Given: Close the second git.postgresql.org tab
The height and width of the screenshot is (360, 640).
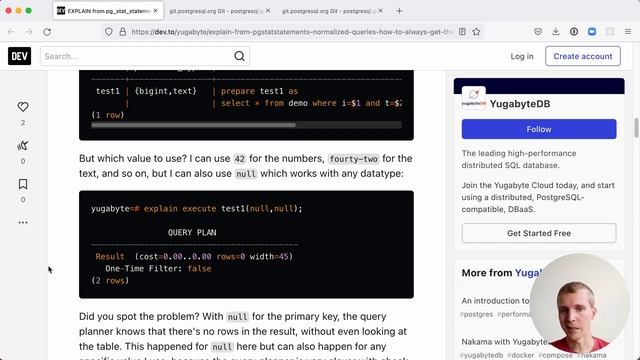Looking at the screenshot, I should 268,11.
